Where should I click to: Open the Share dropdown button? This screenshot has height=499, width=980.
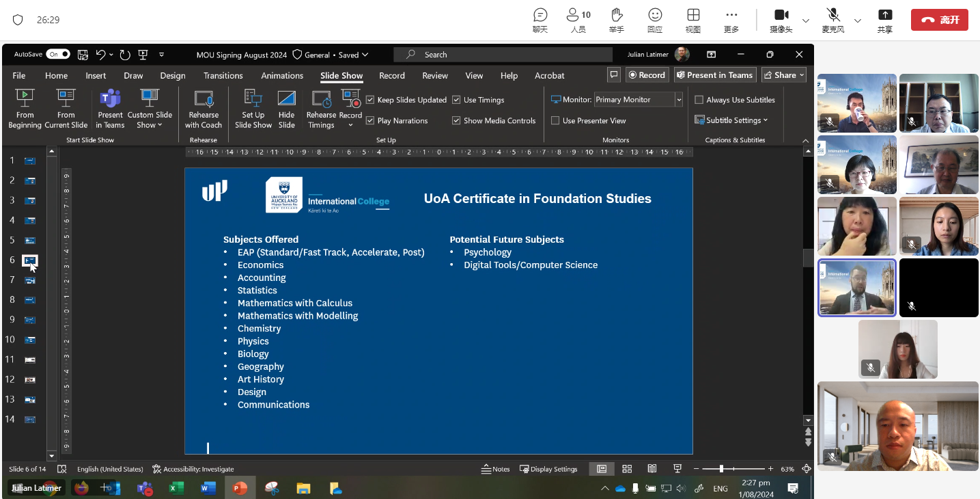click(x=784, y=75)
